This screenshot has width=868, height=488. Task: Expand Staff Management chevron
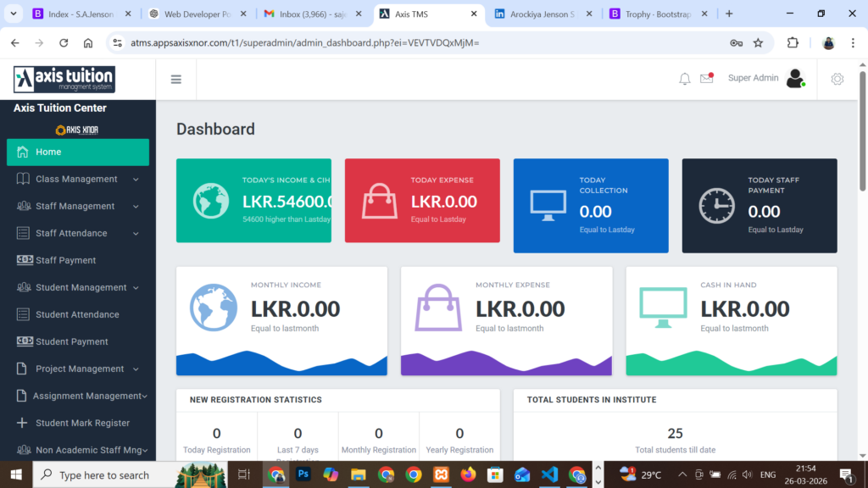[x=136, y=207]
